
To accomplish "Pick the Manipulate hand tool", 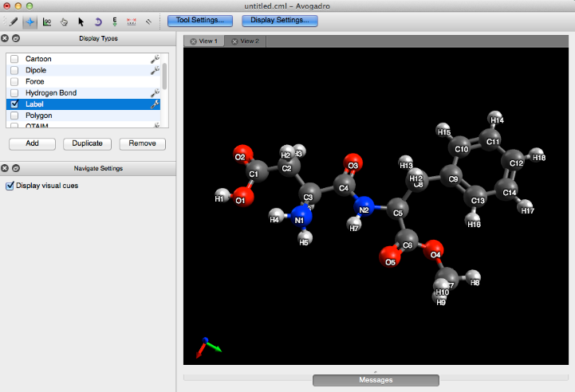I will [64, 22].
